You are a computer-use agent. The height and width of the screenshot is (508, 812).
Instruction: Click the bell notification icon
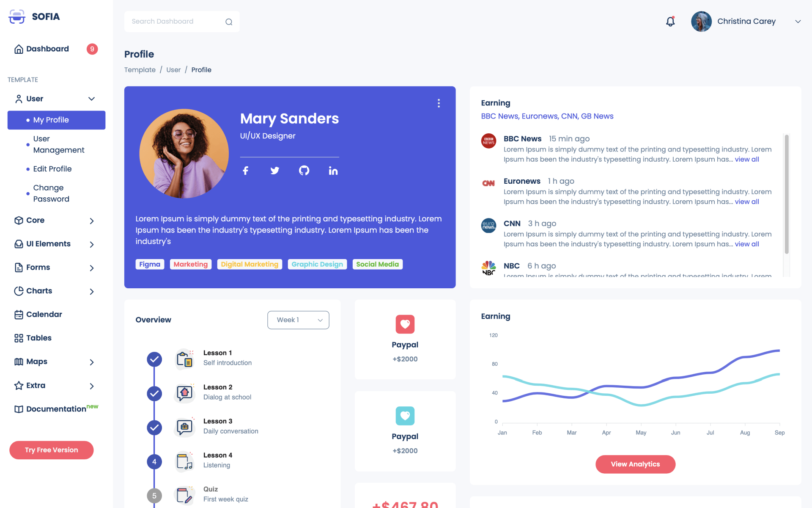pyautogui.click(x=670, y=21)
